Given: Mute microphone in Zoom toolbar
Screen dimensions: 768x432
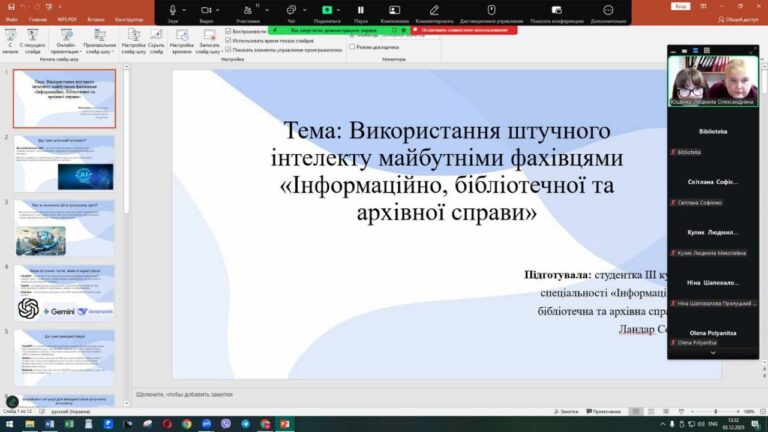Looking at the screenshot, I should [x=173, y=10].
